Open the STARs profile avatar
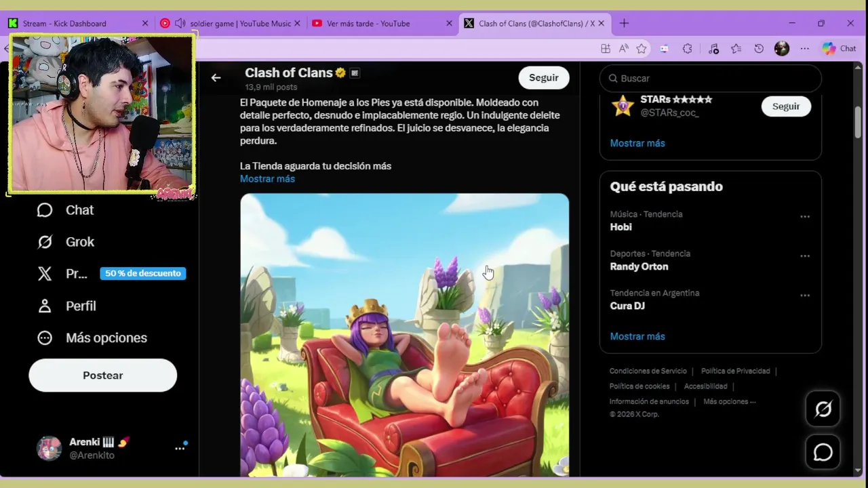The image size is (868, 488). (623, 106)
